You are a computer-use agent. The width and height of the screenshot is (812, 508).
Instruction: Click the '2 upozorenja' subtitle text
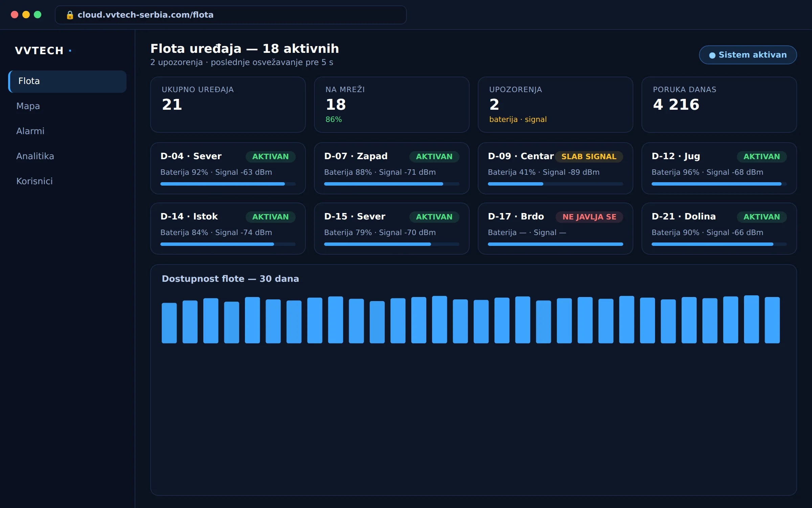177,62
